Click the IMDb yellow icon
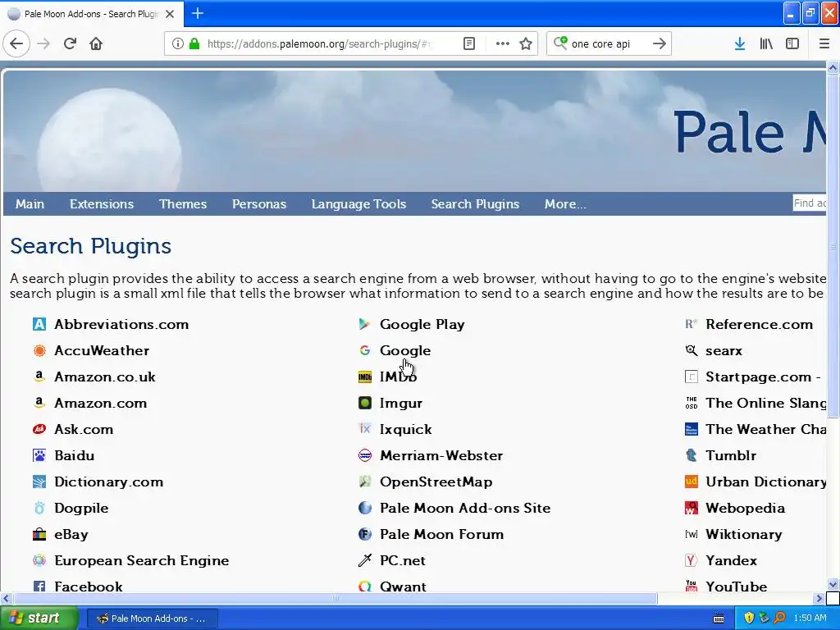The image size is (840, 630). tap(365, 377)
